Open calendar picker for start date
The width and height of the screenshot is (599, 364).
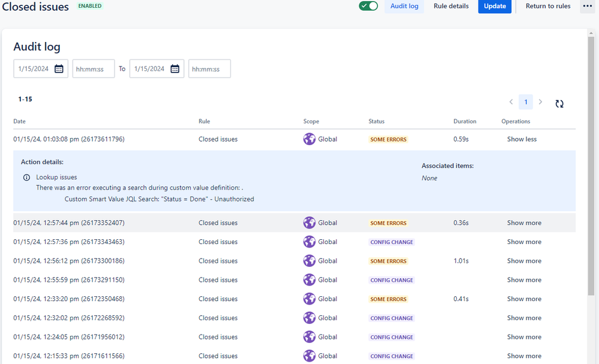(x=59, y=69)
